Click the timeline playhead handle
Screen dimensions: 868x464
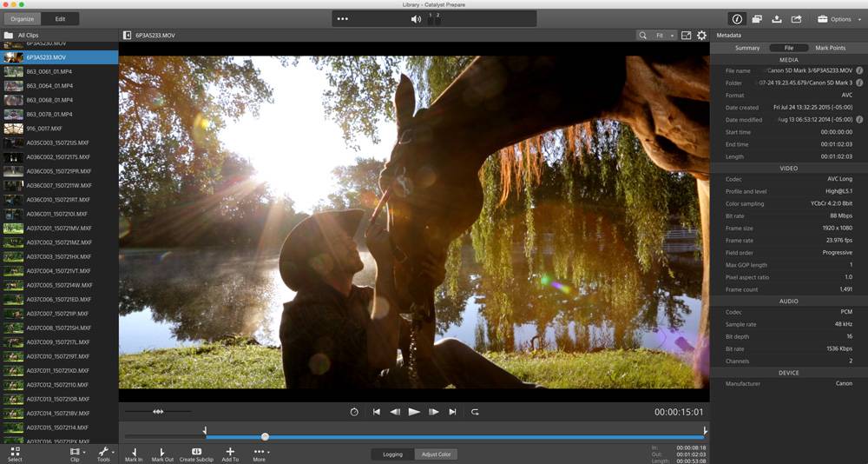pos(265,437)
